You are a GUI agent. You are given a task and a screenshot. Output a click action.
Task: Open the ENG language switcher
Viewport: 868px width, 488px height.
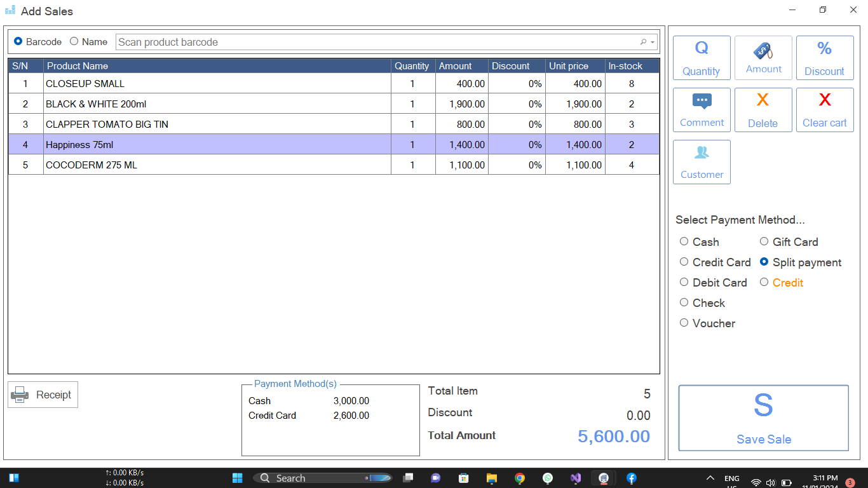731,477
